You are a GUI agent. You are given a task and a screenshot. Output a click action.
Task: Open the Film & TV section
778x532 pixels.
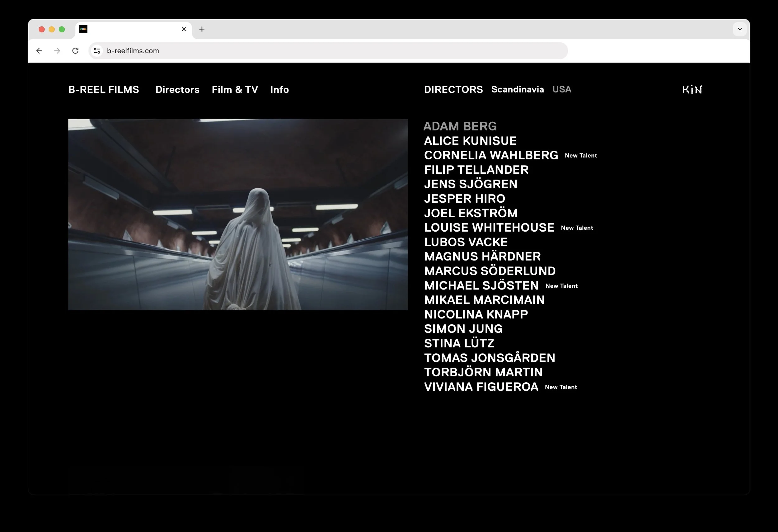(235, 89)
